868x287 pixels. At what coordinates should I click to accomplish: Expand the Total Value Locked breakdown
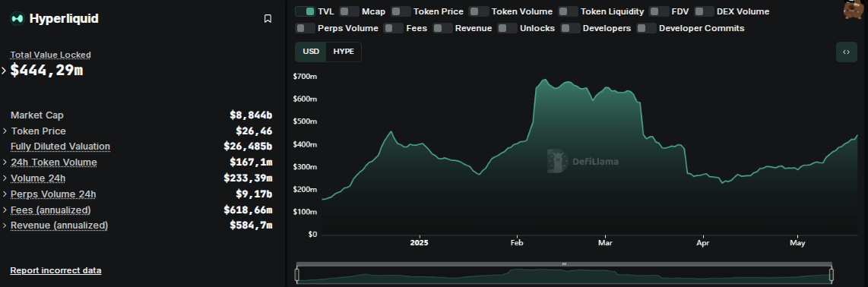coord(5,70)
